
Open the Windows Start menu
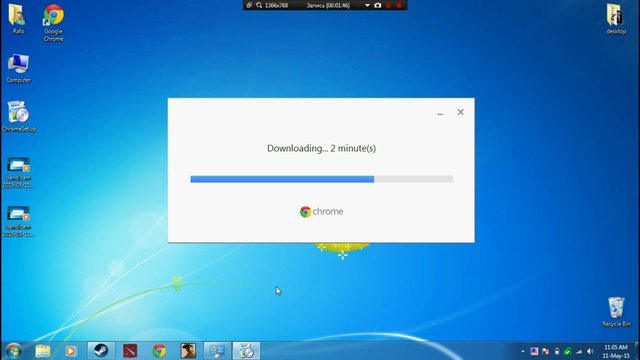pyautogui.click(x=13, y=351)
